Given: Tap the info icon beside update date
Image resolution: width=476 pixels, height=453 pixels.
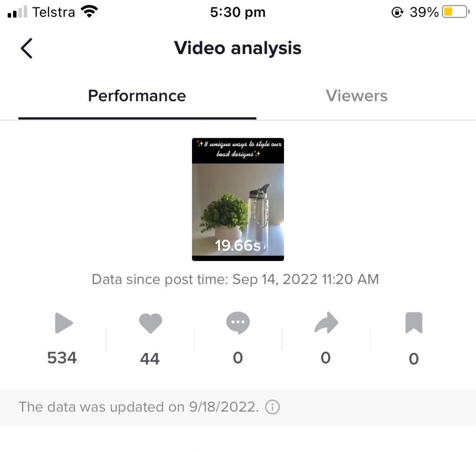Looking at the screenshot, I should click(x=272, y=407).
